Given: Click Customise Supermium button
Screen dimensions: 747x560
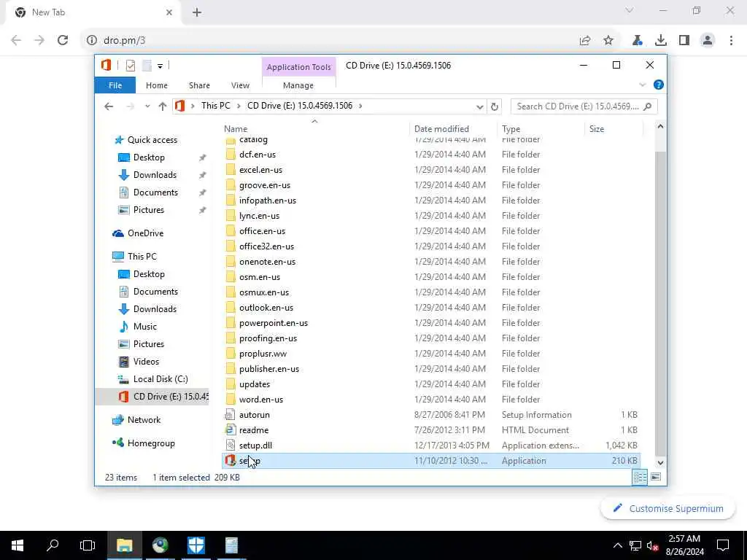Looking at the screenshot, I should pos(667,508).
